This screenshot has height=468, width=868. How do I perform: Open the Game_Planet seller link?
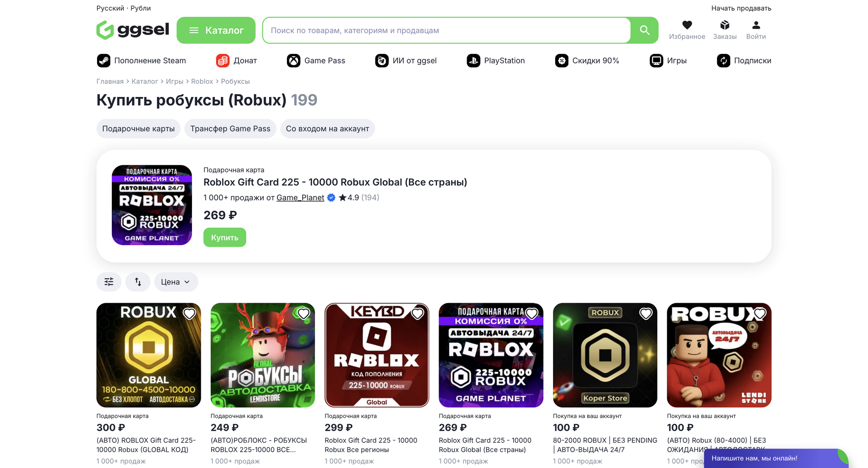300,197
